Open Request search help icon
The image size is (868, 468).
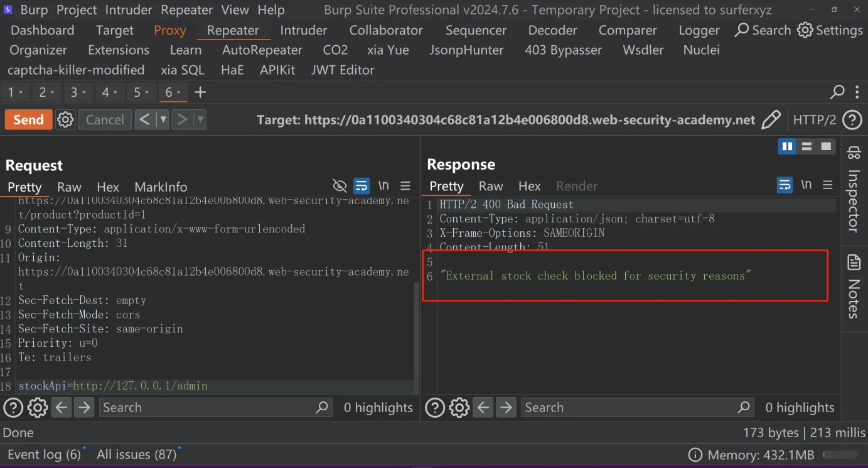[13, 408]
